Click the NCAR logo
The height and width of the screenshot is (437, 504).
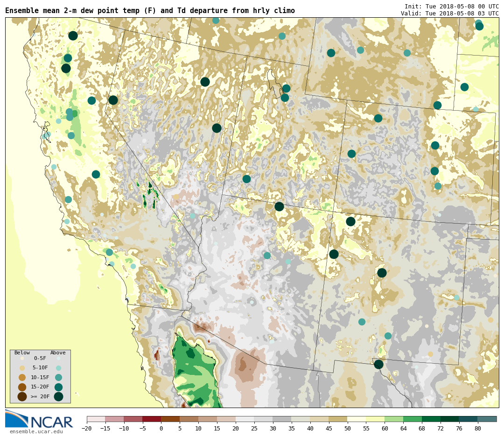pos(39,419)
